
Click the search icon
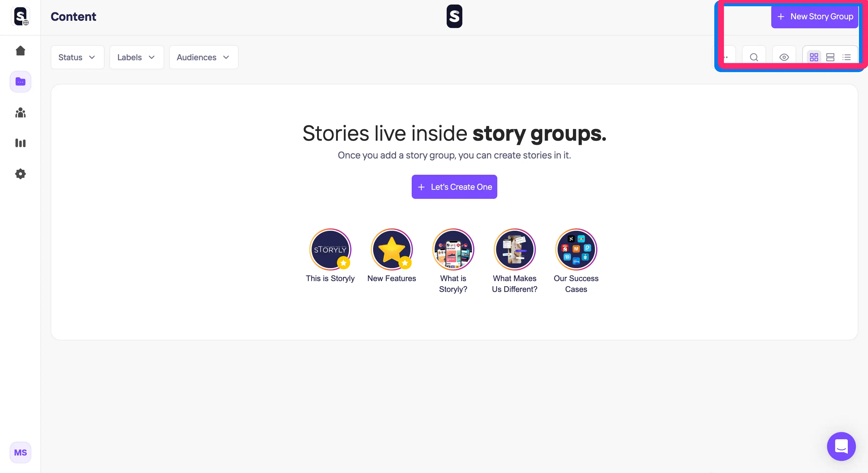(754, 57)
